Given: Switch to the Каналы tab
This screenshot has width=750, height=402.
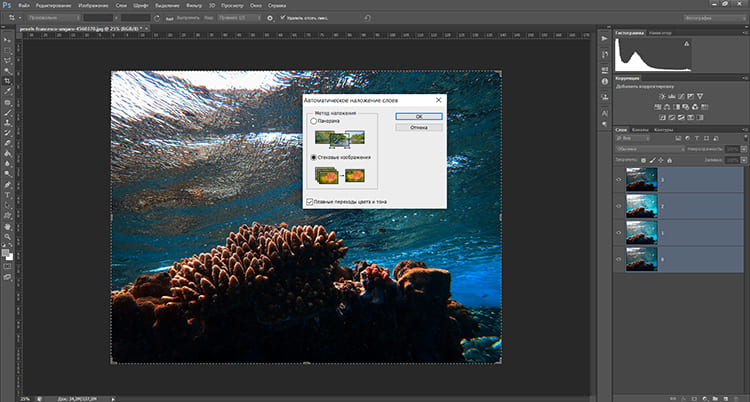Looking at the screenshot, I should [641, 129].
